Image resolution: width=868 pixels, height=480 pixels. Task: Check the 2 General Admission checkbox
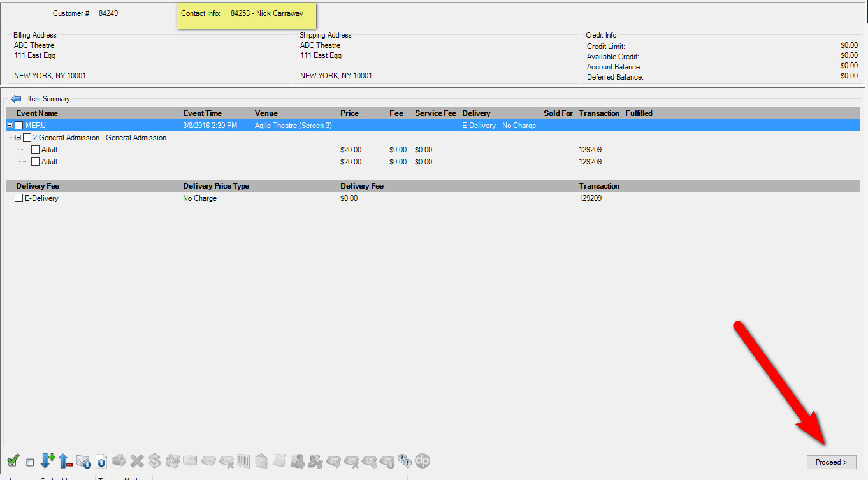(x=27, y=138)
